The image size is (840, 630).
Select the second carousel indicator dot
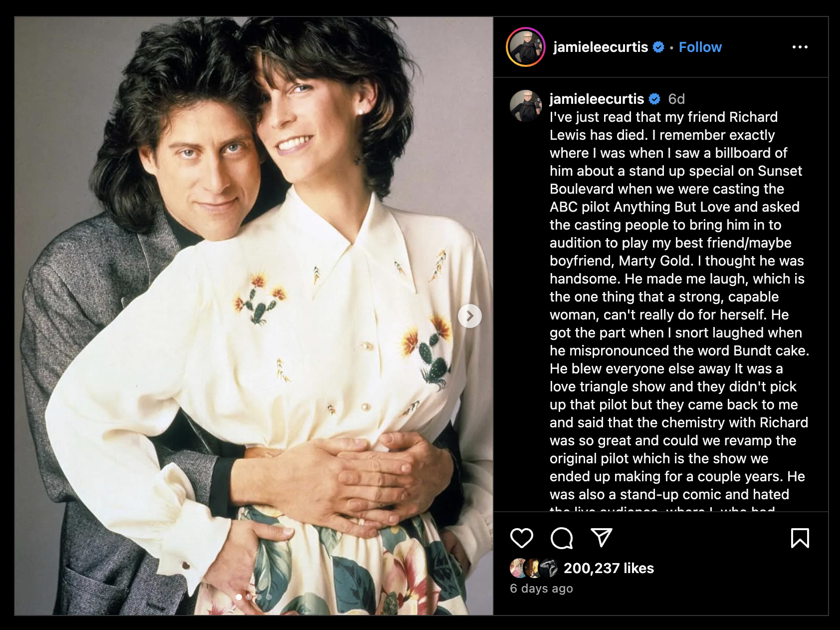coord(249,597)
